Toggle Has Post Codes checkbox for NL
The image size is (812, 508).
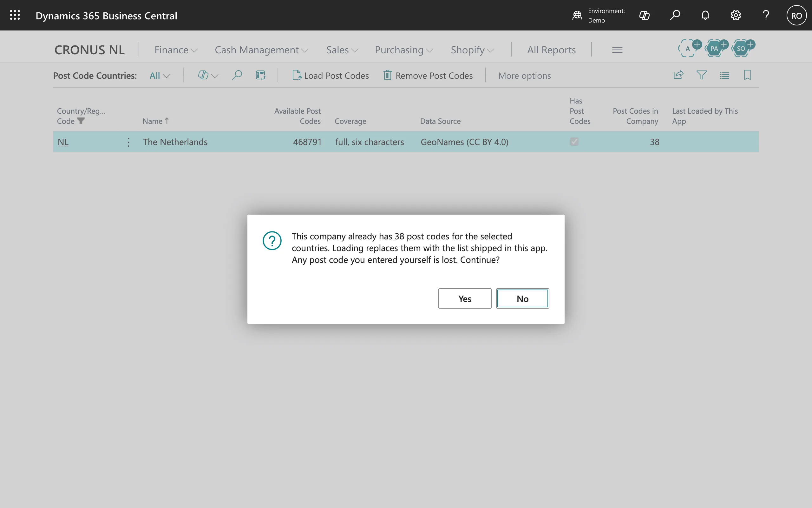pos(574,142)
